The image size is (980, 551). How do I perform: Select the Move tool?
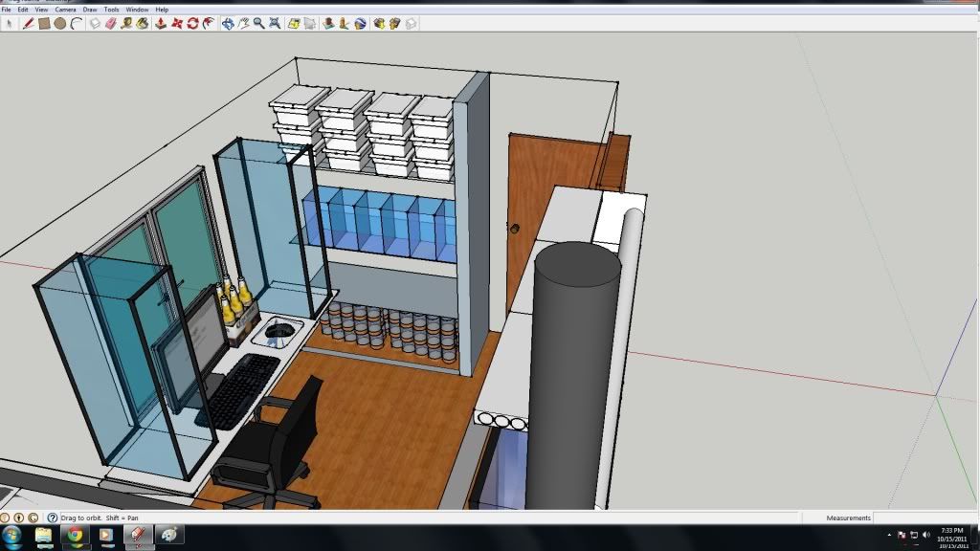tap(177, 24)
